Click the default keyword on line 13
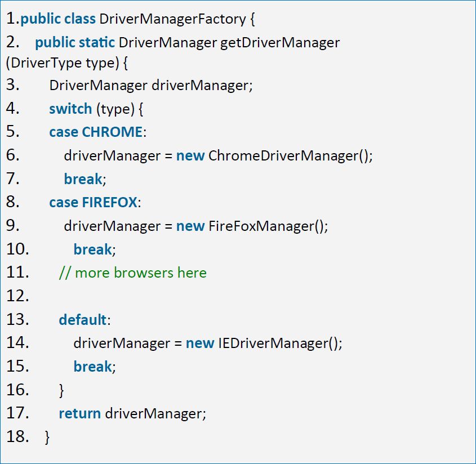This screenshot has height=464, width=476. click(83, 320)
